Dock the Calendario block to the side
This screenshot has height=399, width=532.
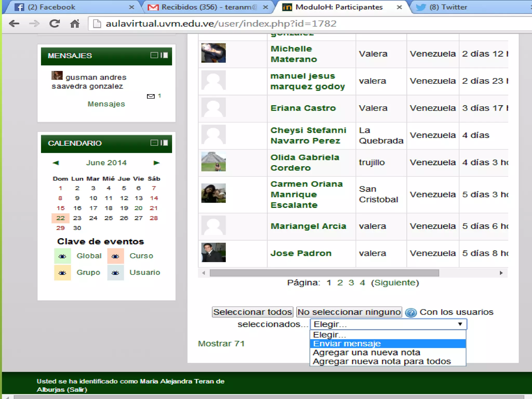(x=164, y=143)
